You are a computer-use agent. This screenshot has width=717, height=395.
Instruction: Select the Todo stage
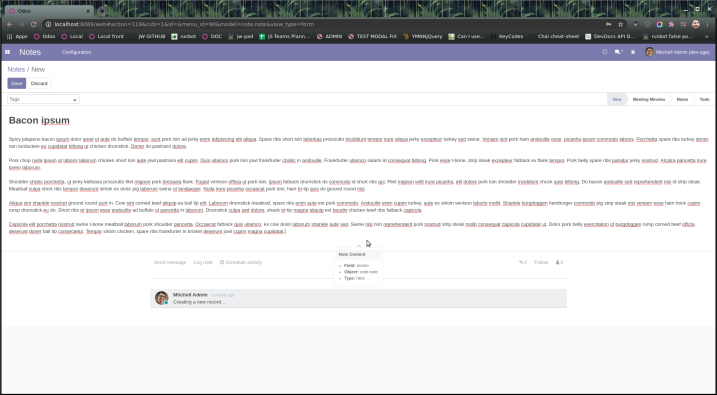[x=704, y=99]
